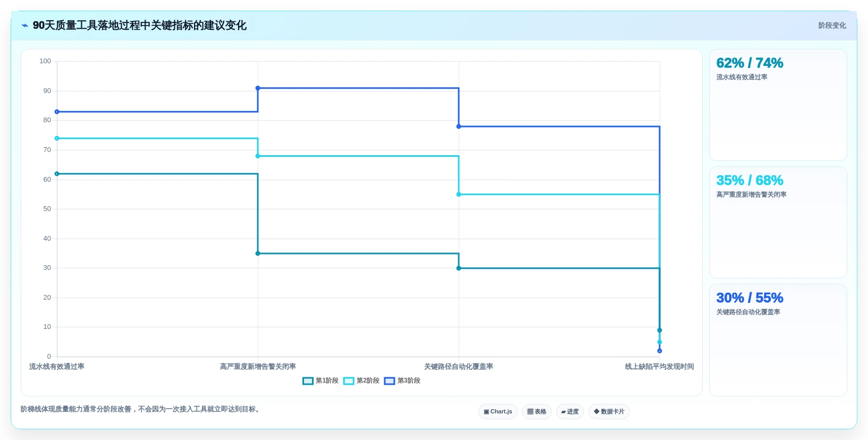The image size is (868, 440).
Task: Click 高严重度新增告警关闭率 caption in stat card
Action: (751, 194)
